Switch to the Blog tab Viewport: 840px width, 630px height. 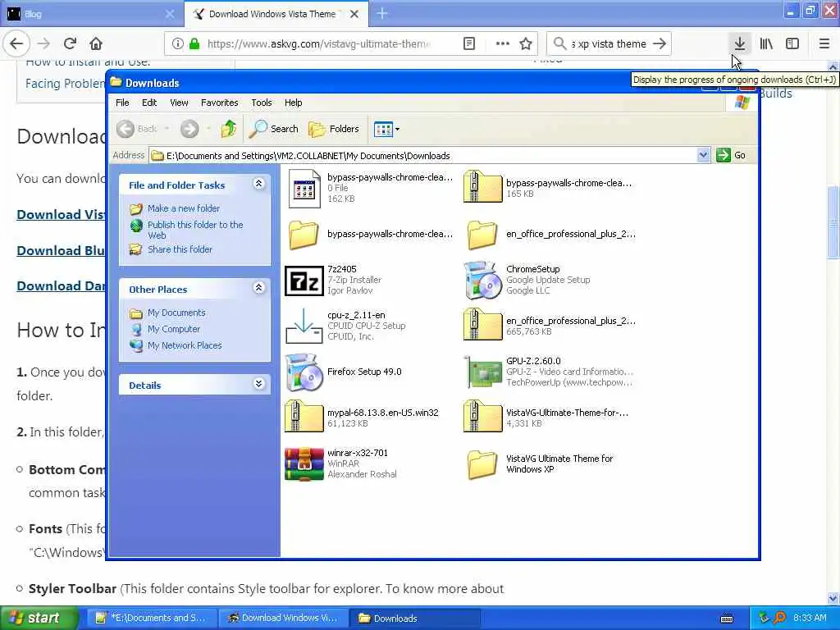click(91, 13)
